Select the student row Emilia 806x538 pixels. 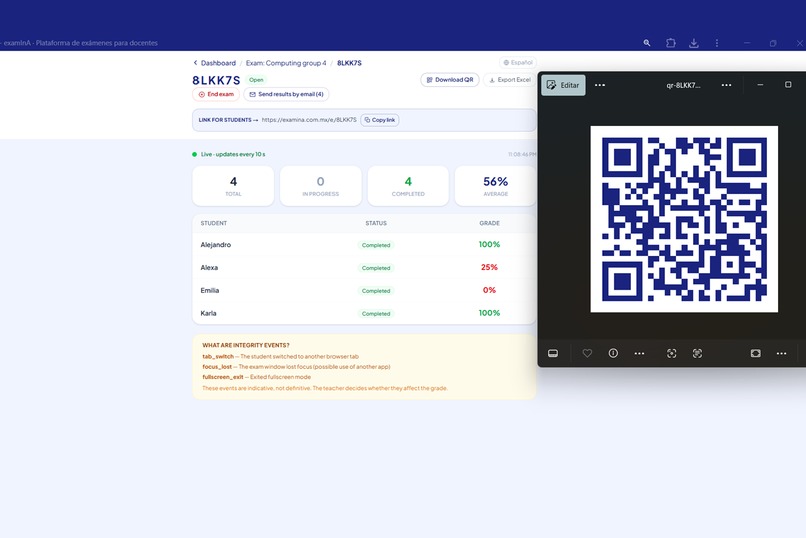pos(364,290)
